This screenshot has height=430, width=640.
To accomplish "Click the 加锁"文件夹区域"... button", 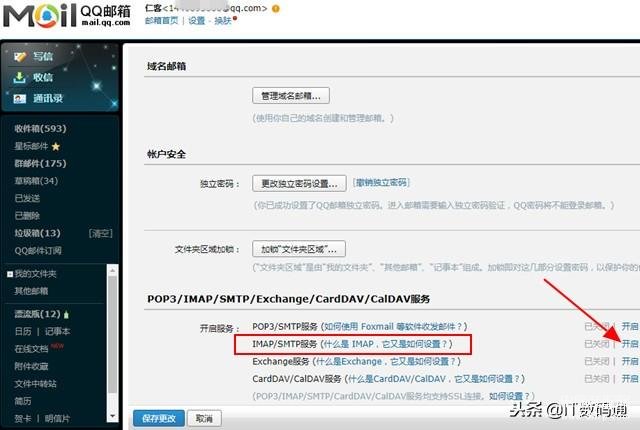I will tap(299, 249).
